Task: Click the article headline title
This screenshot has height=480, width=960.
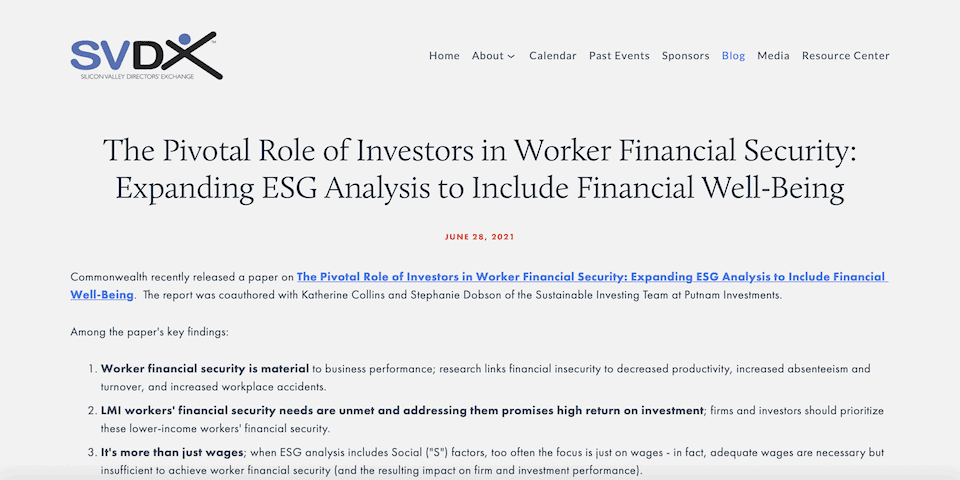Action: tap(480, 169)
